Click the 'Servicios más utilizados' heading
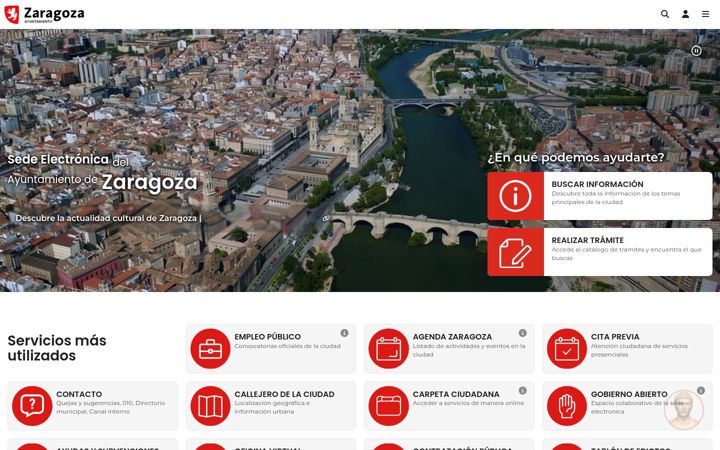This screenshot has height=450, width=720. (x=57, y=348)
